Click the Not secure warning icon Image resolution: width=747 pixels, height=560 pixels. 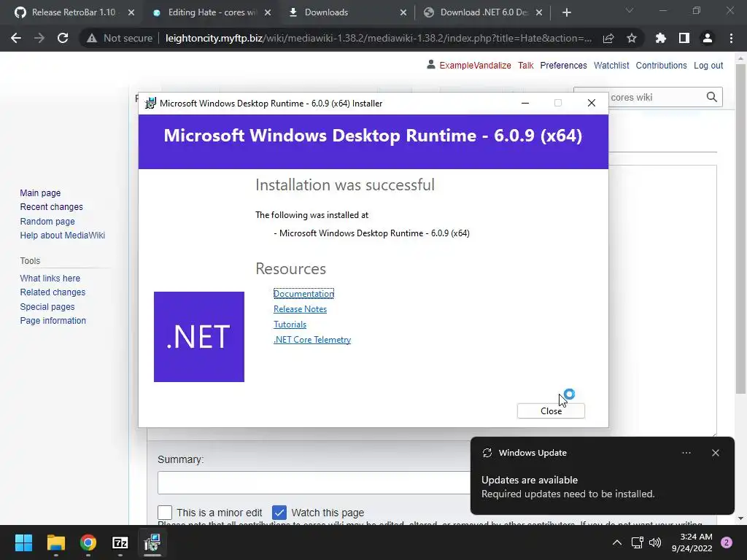tap(92, 38)
